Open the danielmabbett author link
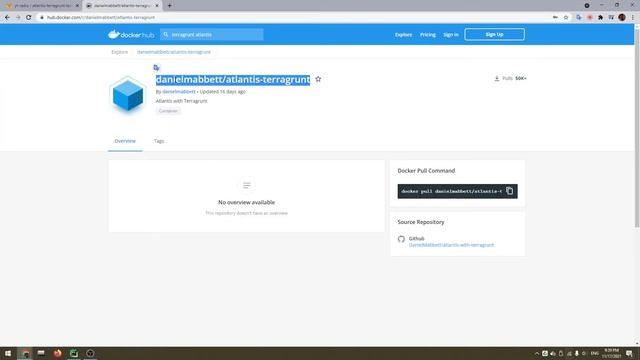The width and height of the screenshot is (640, 360). pos(179,91)
